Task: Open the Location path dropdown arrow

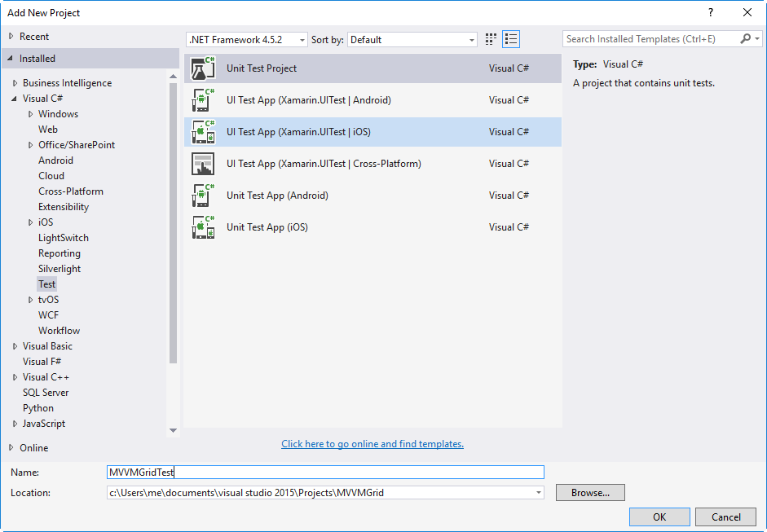Action: 539,492
